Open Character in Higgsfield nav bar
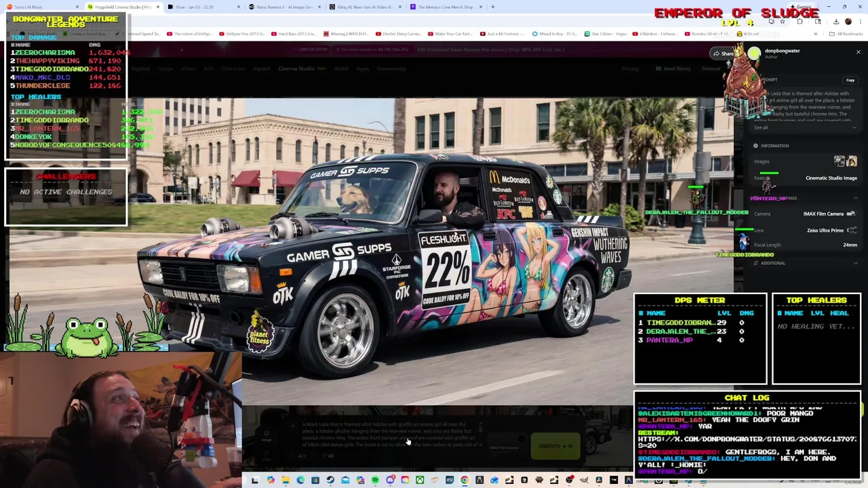 point(233,68)
